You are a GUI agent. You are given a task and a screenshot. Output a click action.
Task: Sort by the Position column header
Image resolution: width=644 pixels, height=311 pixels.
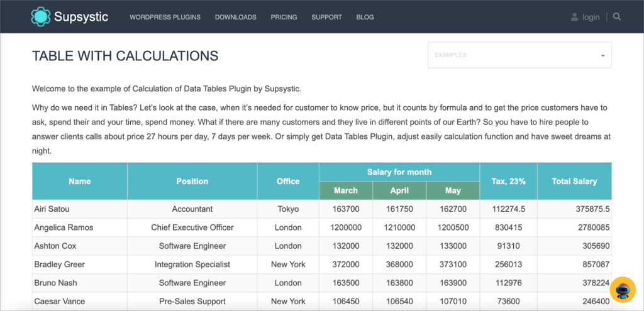pyautogui.click(x=192, y=182)
